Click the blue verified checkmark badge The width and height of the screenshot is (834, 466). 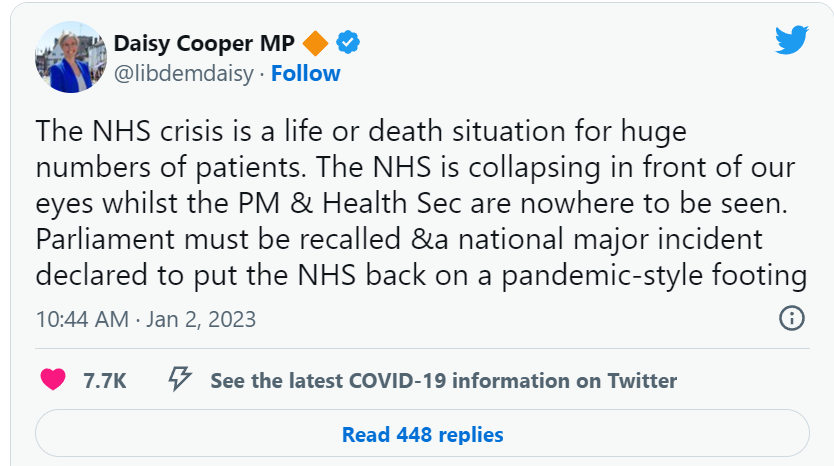tap(348, 43)
